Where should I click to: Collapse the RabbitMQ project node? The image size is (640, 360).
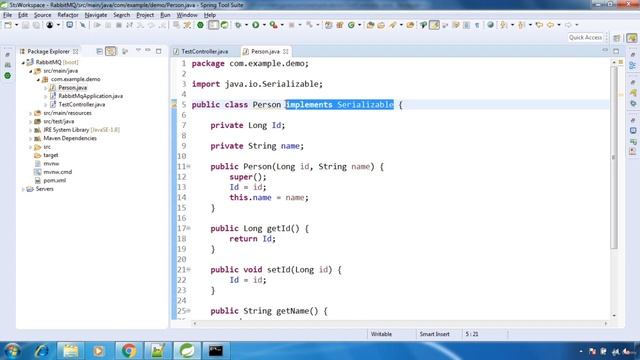click(x=23, y=62)
